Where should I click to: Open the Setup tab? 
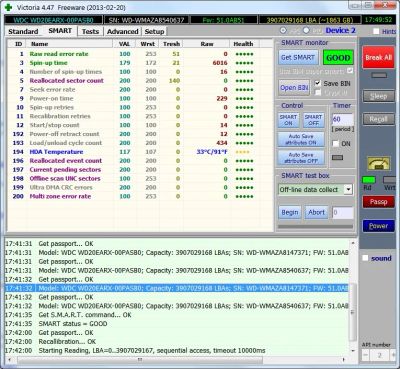pyautogui.click(x=154, y=31)
